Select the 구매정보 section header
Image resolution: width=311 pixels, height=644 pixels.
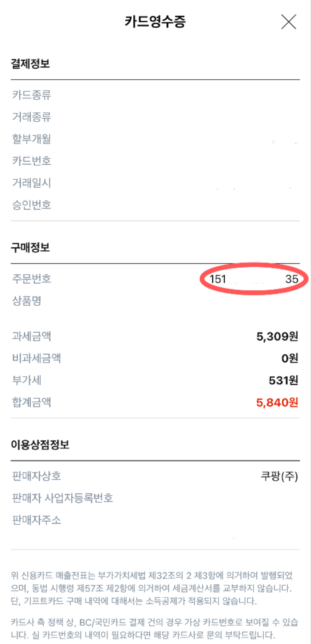30,247
